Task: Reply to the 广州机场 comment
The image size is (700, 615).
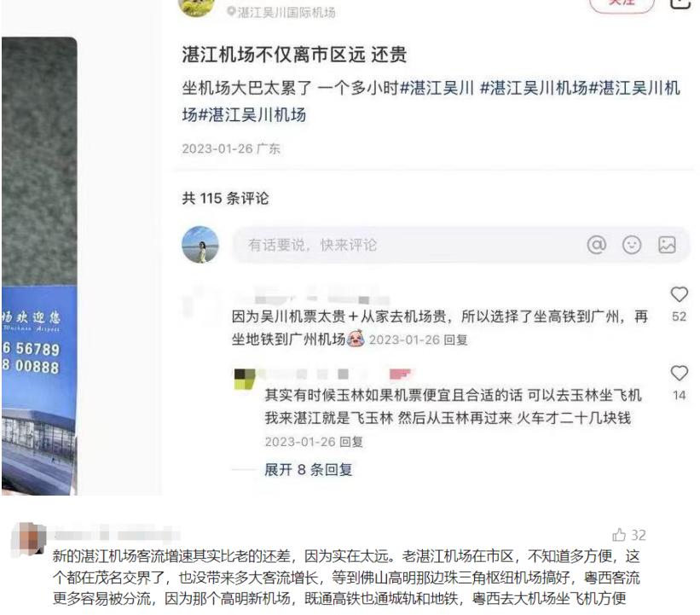Action: tap(455, 339)
